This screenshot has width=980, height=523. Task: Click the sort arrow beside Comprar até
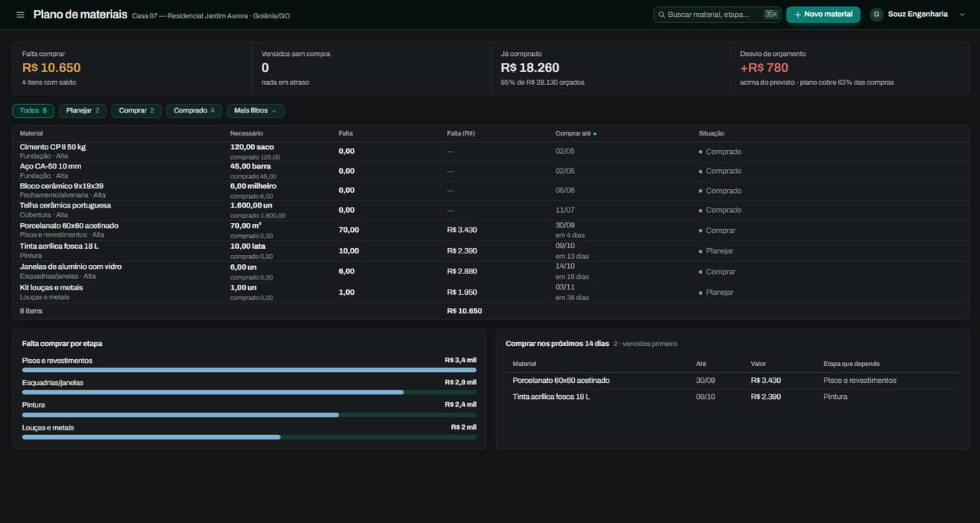coord(595,133)
